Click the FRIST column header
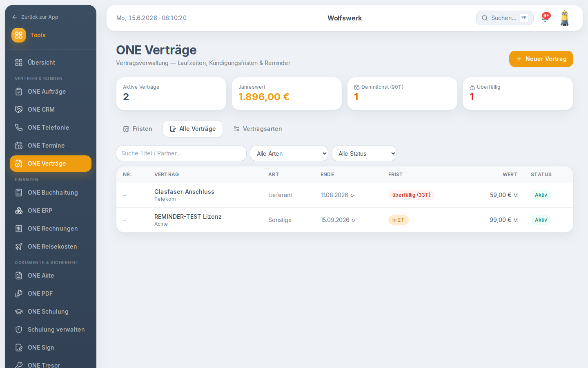 click(395, 175)
